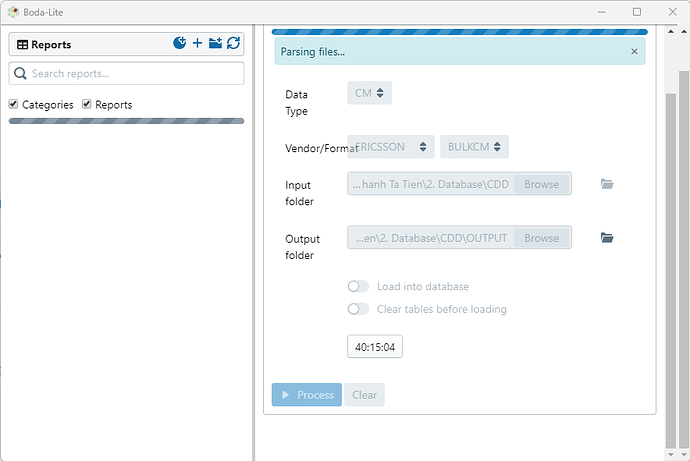
Task: Click the Reports table icon
Action: pos(22,44)
